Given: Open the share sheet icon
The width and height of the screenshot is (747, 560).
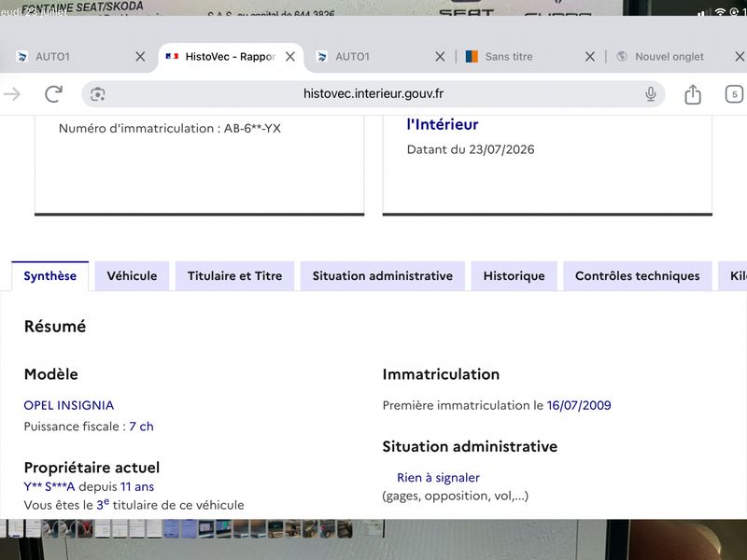Looking at the screenshot, I should coord(693,94).
